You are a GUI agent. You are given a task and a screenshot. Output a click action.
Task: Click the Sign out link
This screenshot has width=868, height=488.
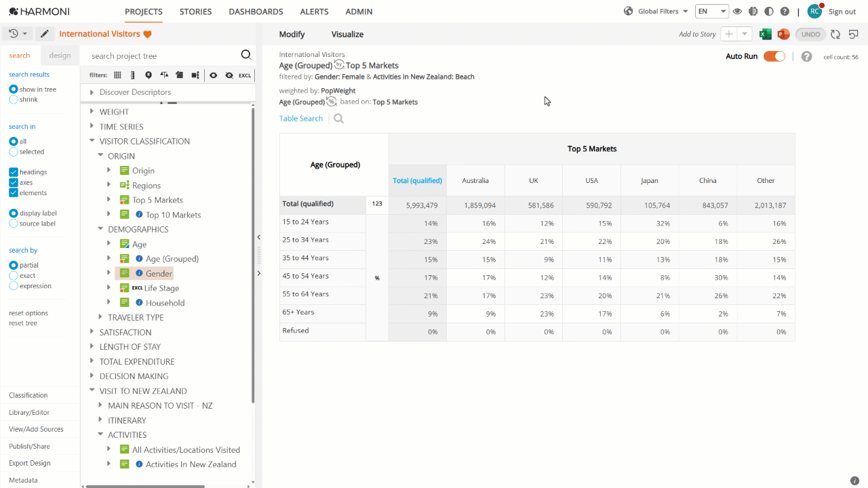pos(842,12)
